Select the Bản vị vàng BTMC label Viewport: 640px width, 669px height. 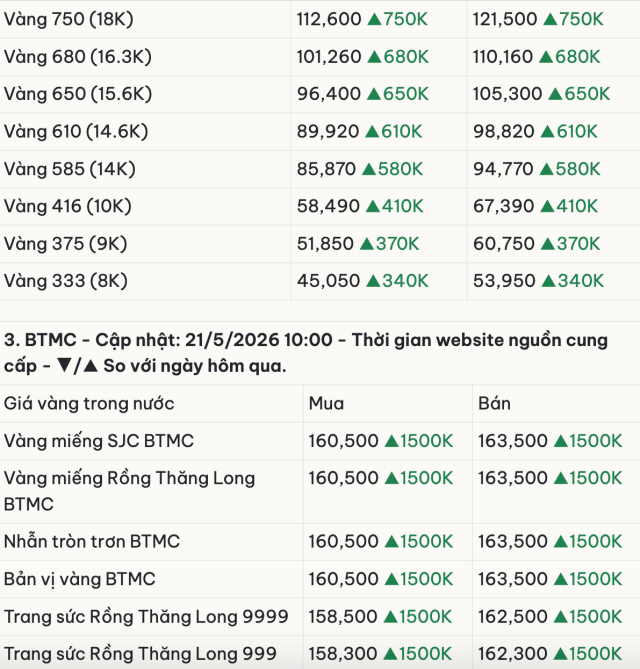pos(80,579)
